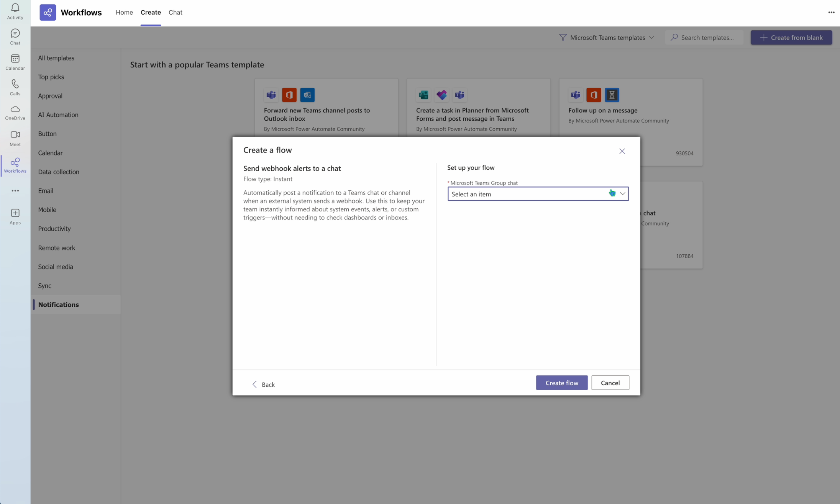Click the Search templates input field
Screen dimensions: 840x504
coord(707,38)
